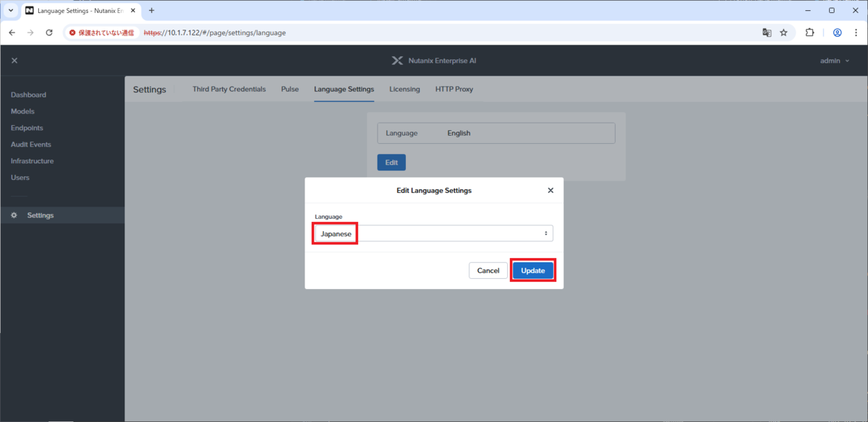Close the Language Settings browser tab

click(132, 11)
